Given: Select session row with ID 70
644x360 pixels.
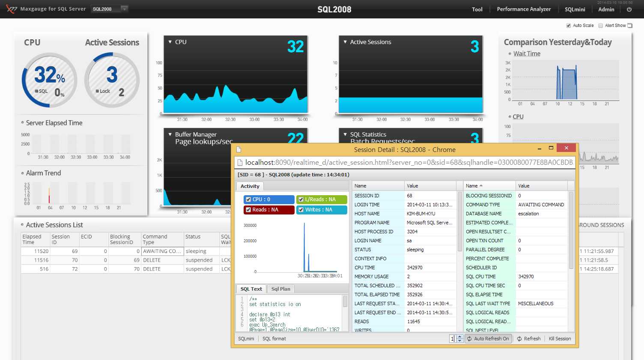Looking at the screenshot, I should pos(126,260).
